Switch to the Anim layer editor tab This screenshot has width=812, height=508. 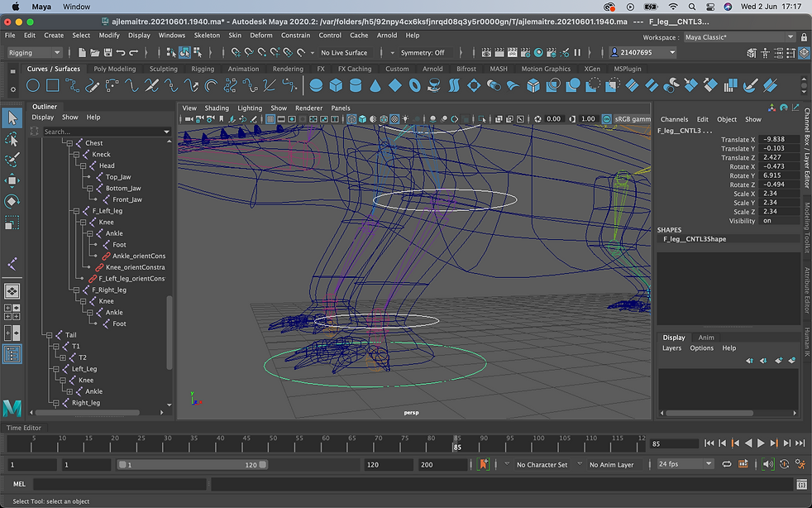[706, 338]
